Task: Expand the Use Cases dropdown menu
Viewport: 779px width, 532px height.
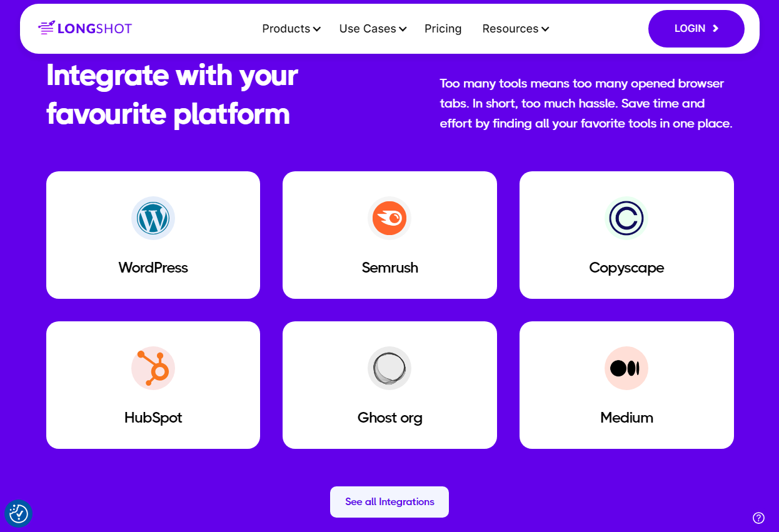Action: pyautogui.click(x=373, y=29)
